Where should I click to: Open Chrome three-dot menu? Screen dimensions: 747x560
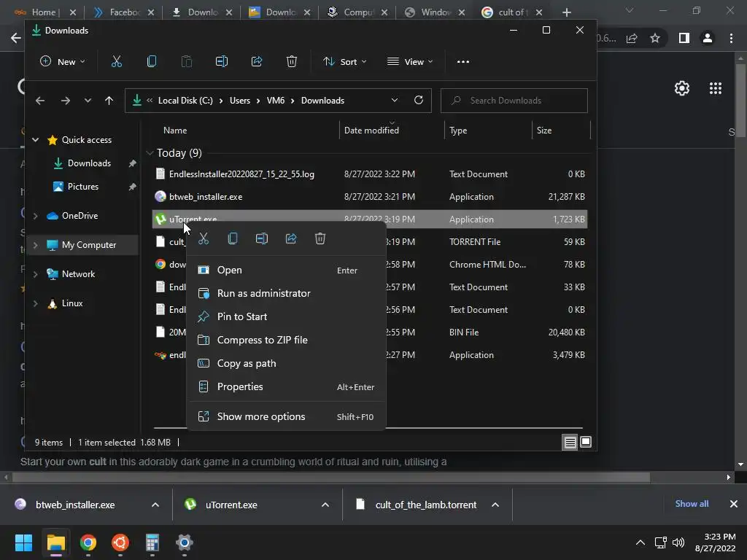pos(731,38)
